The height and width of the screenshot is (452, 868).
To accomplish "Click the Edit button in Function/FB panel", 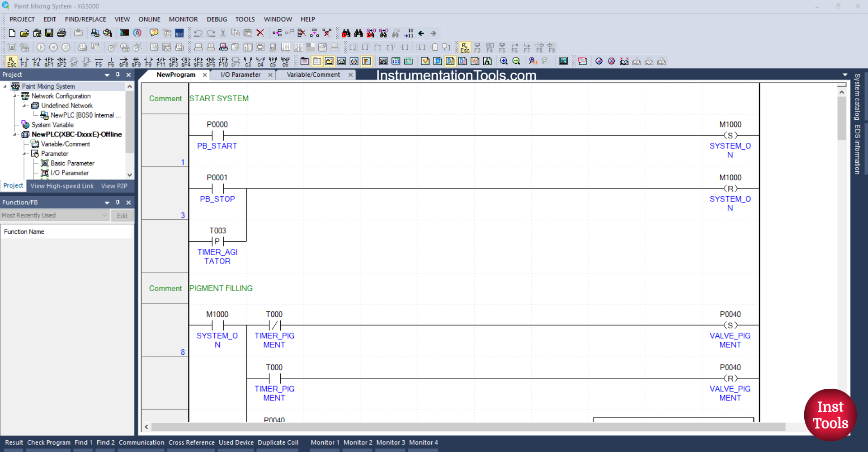I will [122, 215].
